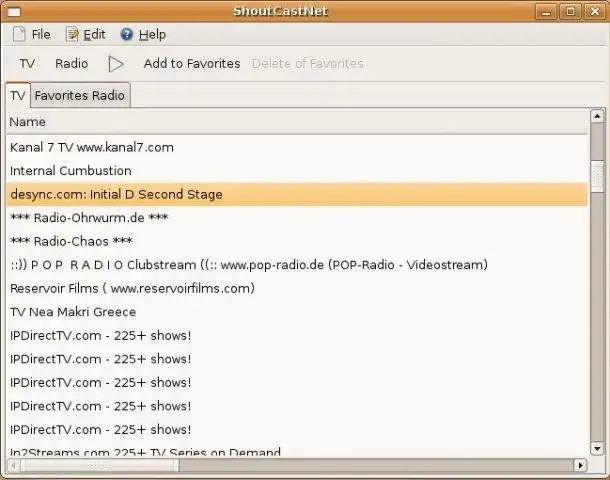Click the Radio toolbar button

click(72, 63)
